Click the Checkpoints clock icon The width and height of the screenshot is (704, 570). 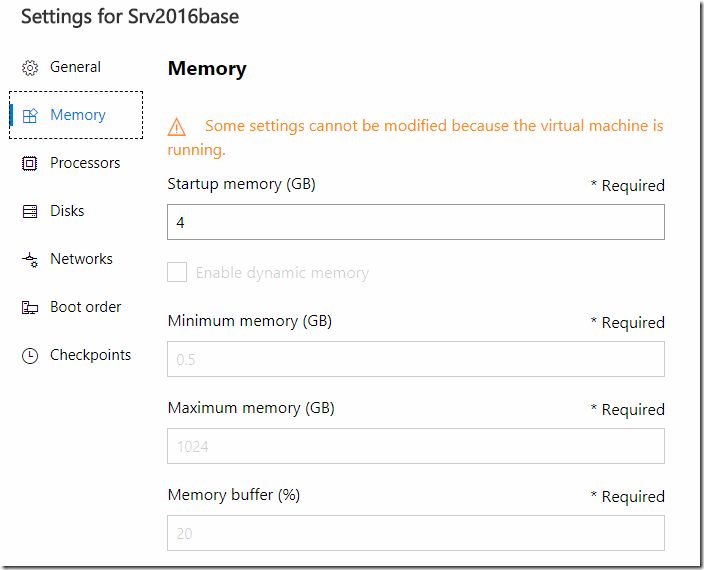coord(30,356)
